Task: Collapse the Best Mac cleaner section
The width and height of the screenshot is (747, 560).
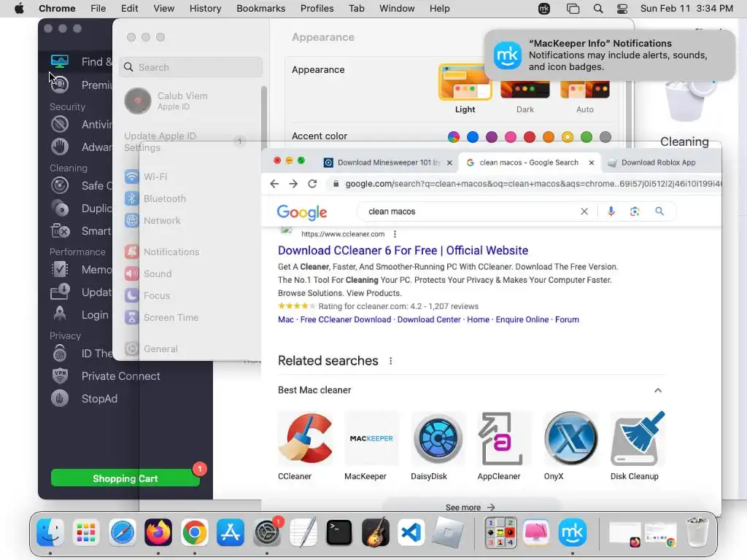Action: [x=658, y=390]
